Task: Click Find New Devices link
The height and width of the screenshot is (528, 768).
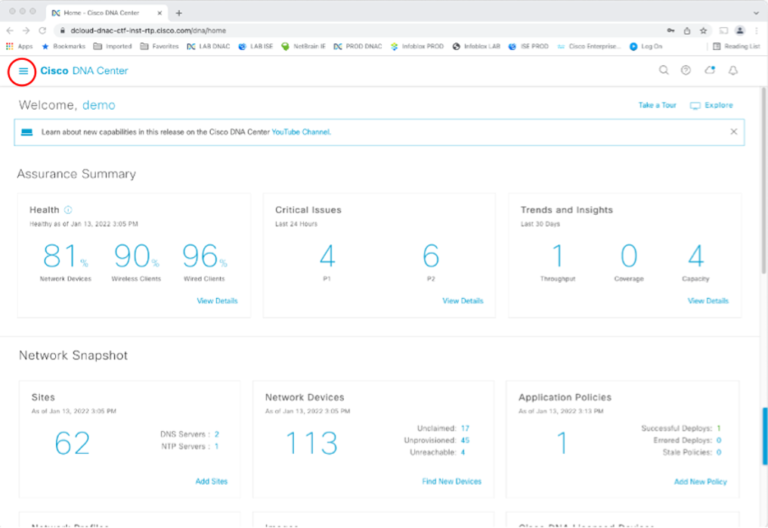Action: [x=452, y=481]
